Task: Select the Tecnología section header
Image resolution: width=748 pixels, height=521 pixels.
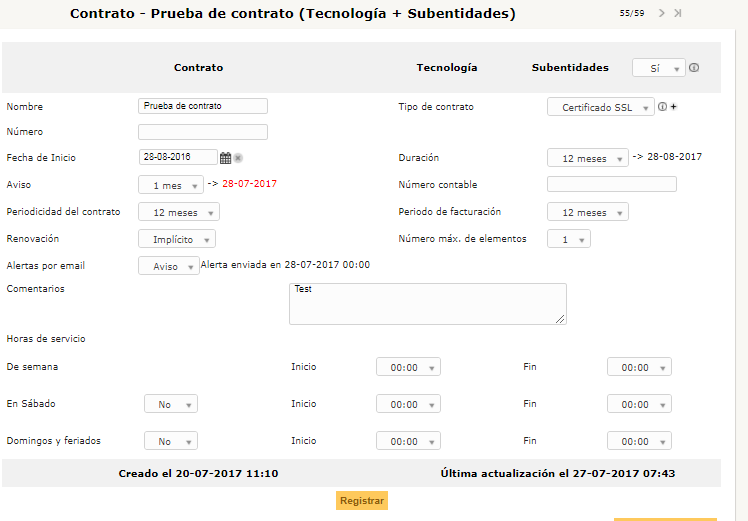Action: 447,68
